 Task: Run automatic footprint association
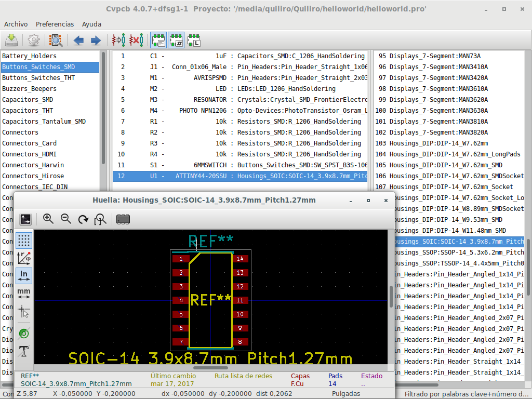pyautogui.click(x=118, y=40)
